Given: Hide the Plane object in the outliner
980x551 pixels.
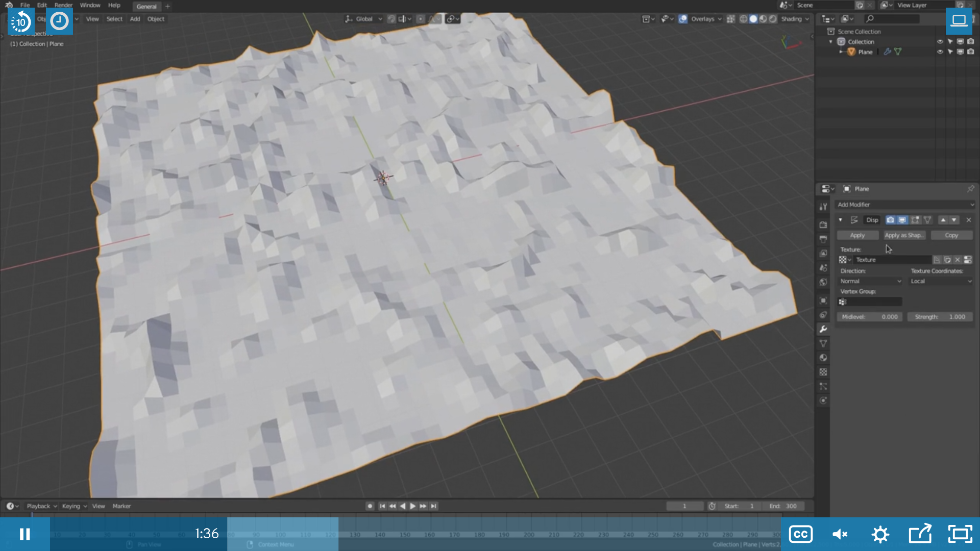Looking at the screenshot, I should (940, 52).
